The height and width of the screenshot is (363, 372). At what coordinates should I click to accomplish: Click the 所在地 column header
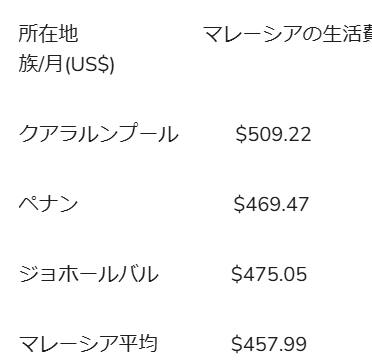(x=48, y=34)
